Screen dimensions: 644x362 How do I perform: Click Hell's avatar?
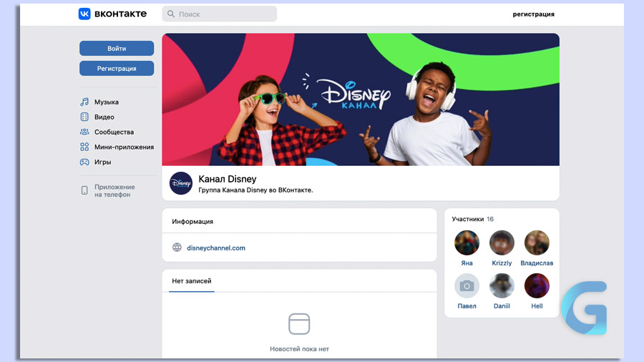click(537, 285)
